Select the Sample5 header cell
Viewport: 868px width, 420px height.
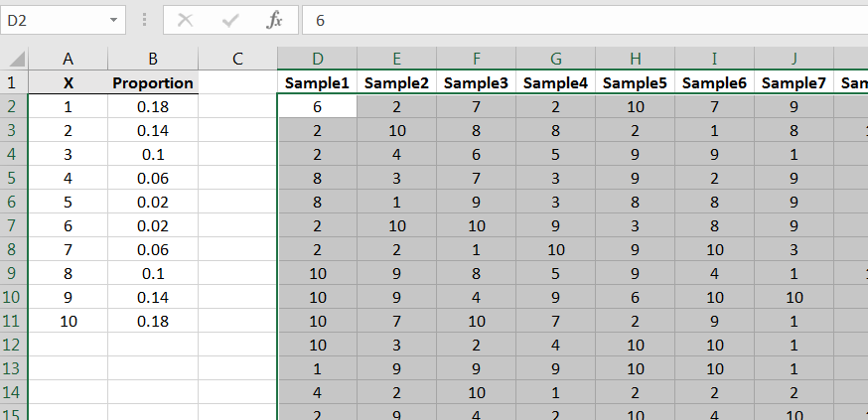635,83
